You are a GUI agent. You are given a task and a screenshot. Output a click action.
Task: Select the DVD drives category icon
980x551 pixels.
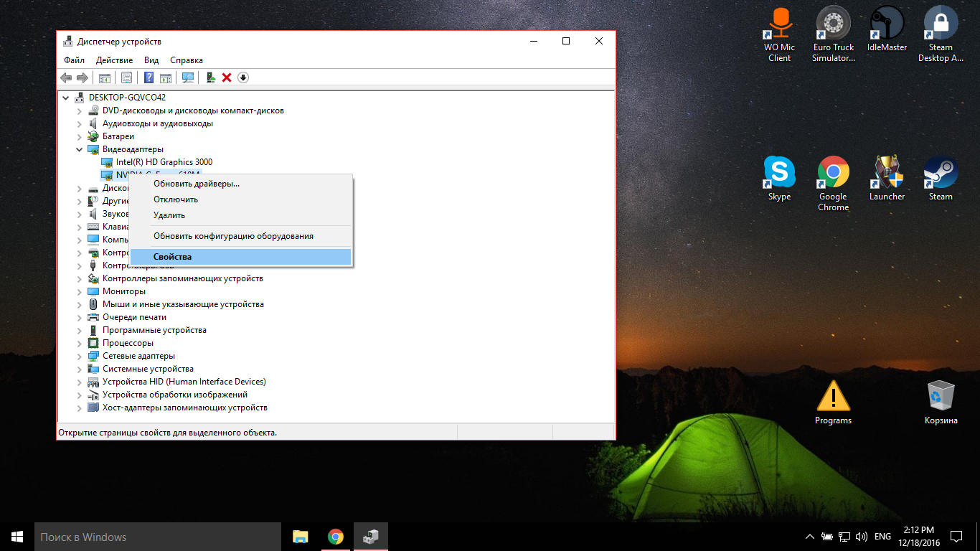tap(93, 110)
